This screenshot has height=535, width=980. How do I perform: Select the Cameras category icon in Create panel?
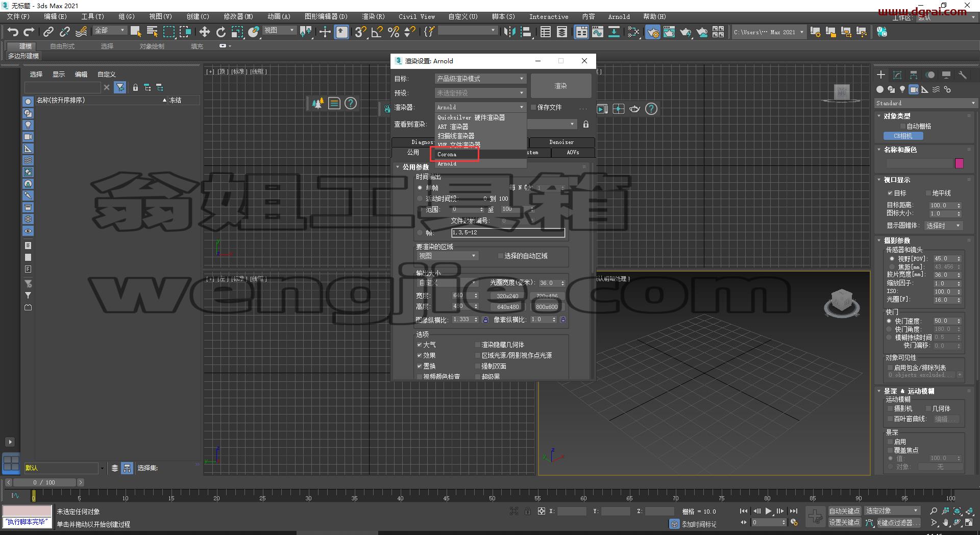pos(914,89)
